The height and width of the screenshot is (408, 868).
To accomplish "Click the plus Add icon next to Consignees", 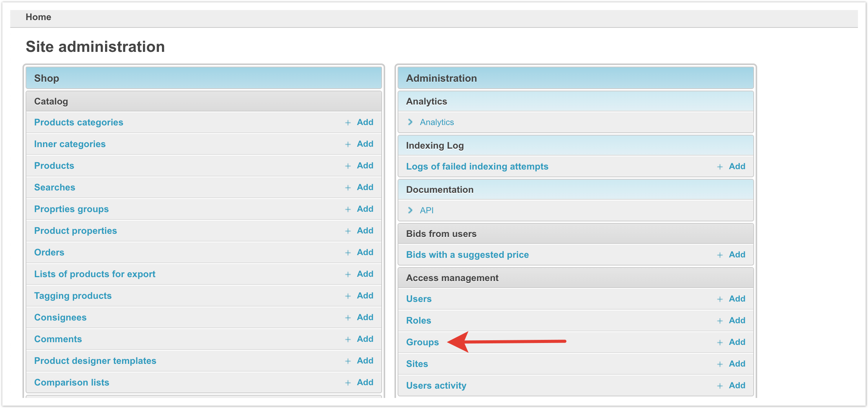I will [x=348, y=318].
